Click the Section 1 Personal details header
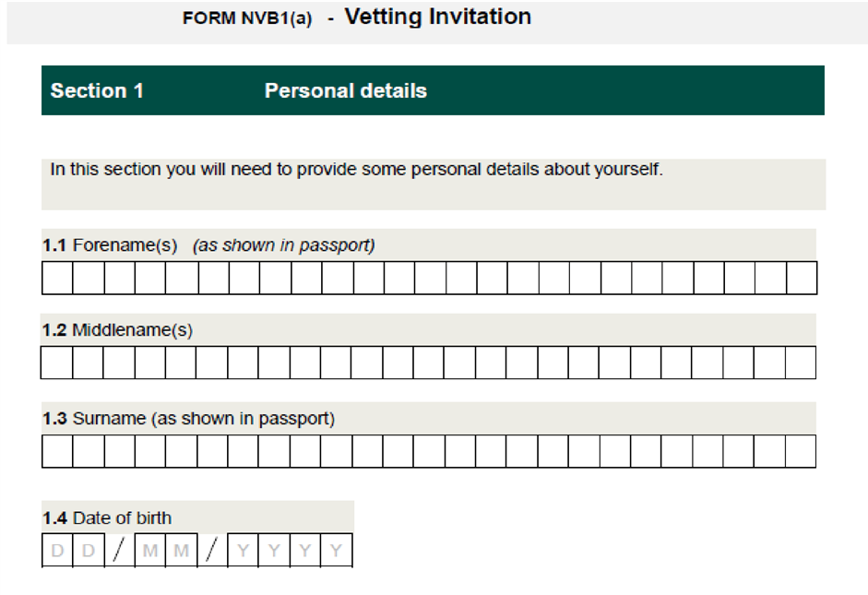868x595 pixels. [x=433, y=90]
